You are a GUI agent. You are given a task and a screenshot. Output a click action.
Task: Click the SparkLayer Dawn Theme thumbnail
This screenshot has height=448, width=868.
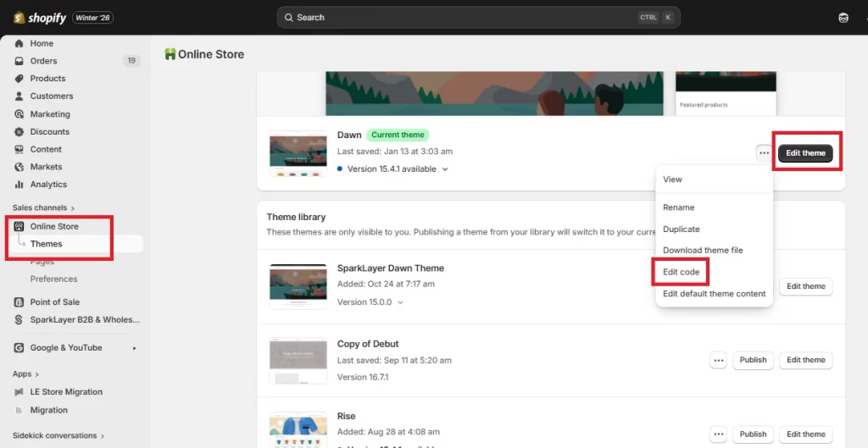coord(298,286)
